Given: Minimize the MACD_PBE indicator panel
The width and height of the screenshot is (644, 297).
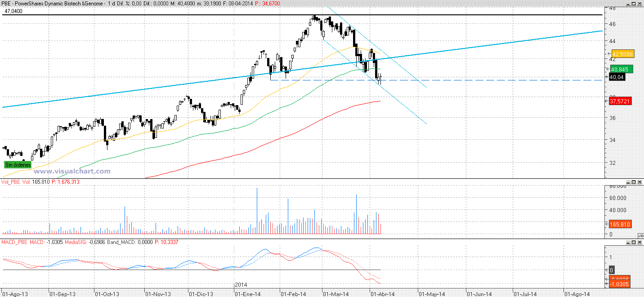Looking at the screenshot, I should click(x=628, y=243).
